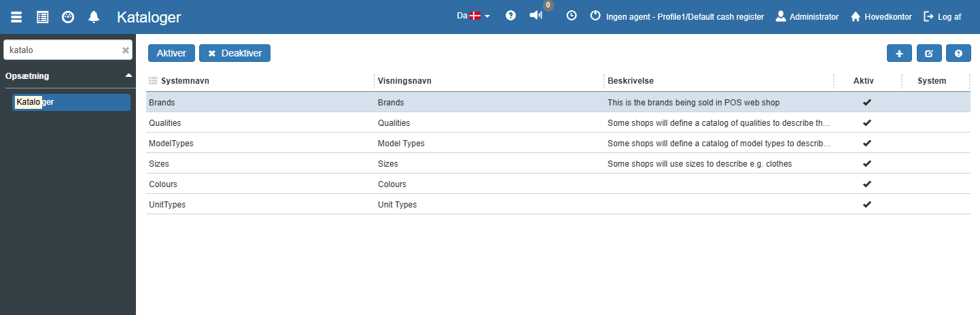Clear the sidebar search text
The width and height of the screenshot is (980, 315).
click(126, 50)
